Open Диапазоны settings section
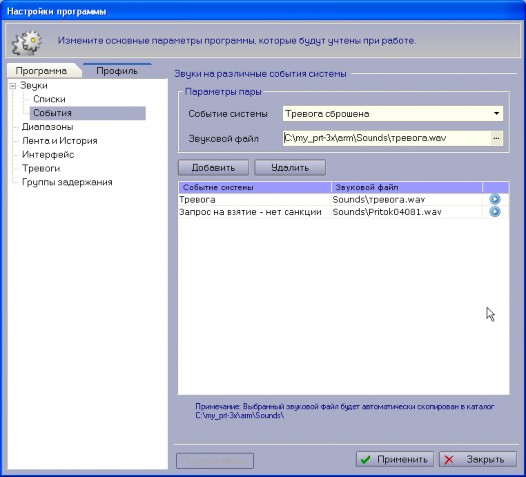This screenshot has height=477, width=526. click(x=48, y=127)
